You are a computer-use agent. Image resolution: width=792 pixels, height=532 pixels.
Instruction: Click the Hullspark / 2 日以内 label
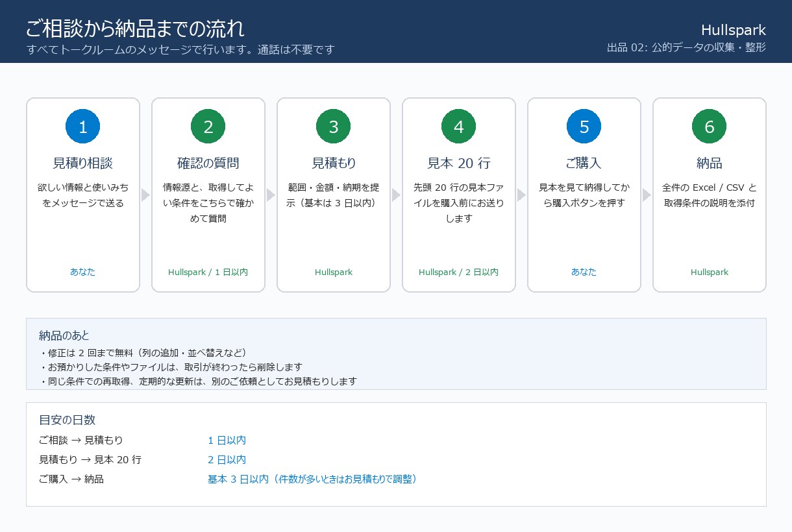(x=459, y=272)
